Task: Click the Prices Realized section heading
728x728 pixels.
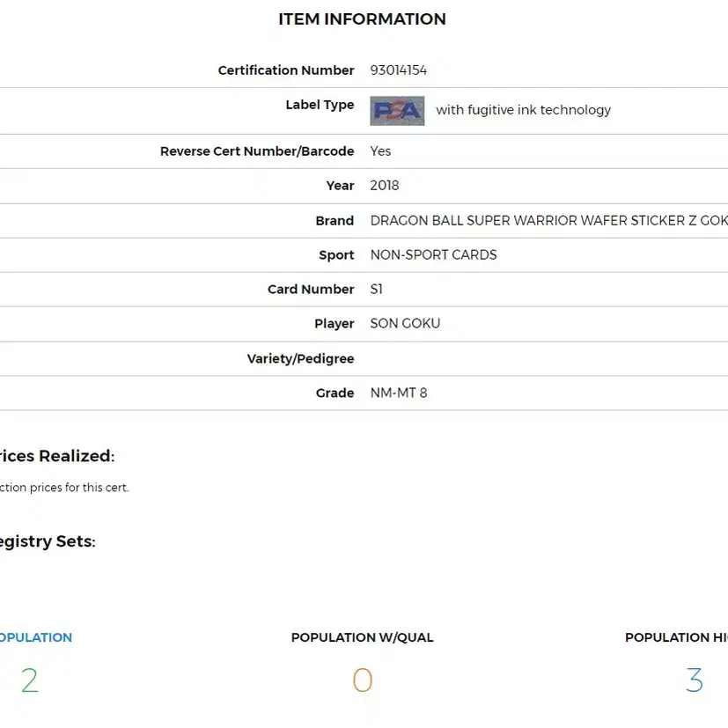Action: tap(56, 456)
